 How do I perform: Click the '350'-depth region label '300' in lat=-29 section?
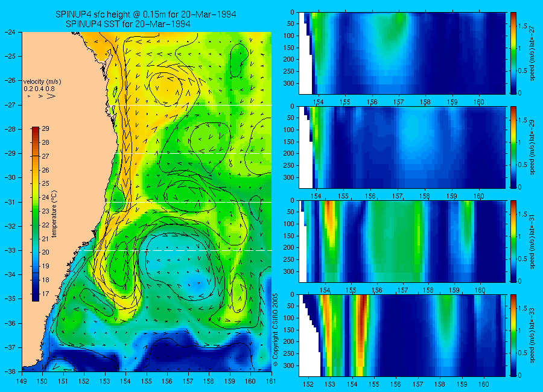click(x=288, y=177)
